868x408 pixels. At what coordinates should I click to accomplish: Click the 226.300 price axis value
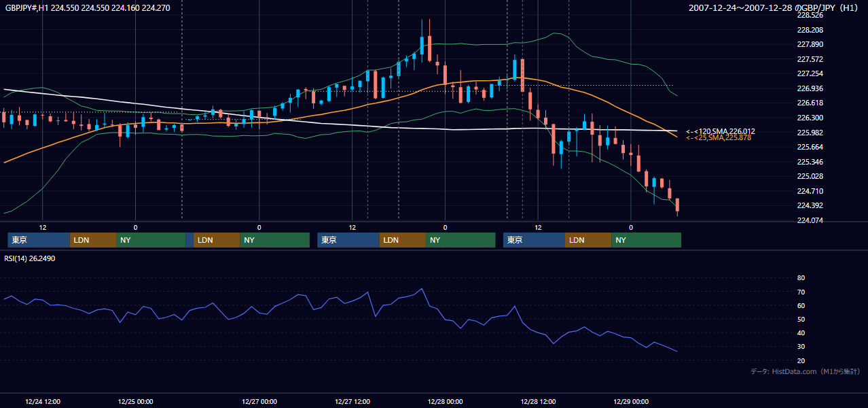tap(810, 118)
